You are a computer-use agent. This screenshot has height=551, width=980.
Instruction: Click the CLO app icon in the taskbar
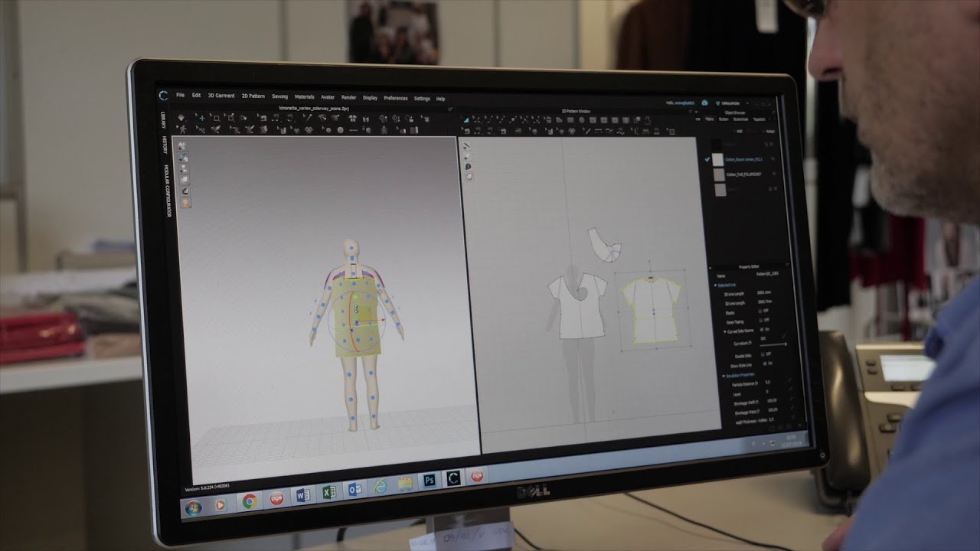[x=453, y=479]
